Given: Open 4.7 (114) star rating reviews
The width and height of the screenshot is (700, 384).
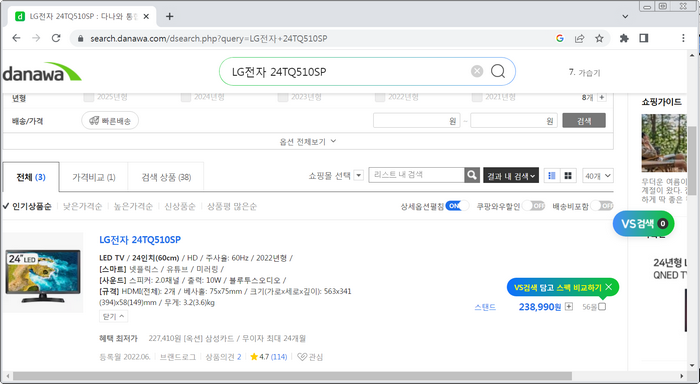Looking at the screenshot, I should (x=269, y=357).
